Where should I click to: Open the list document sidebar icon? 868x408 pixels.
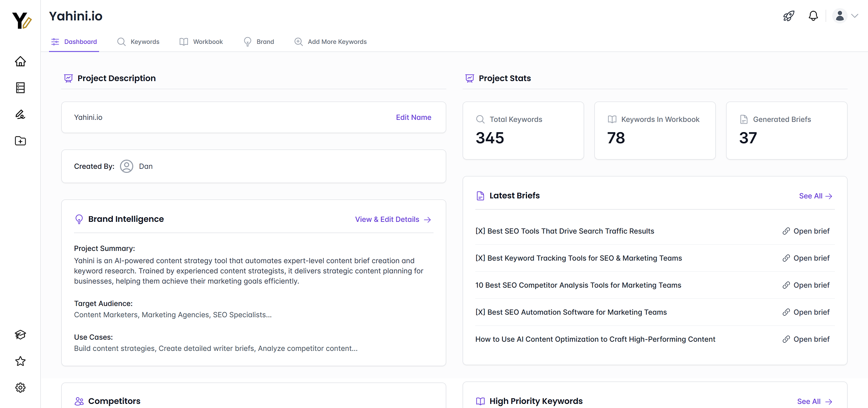click(20, 88)
